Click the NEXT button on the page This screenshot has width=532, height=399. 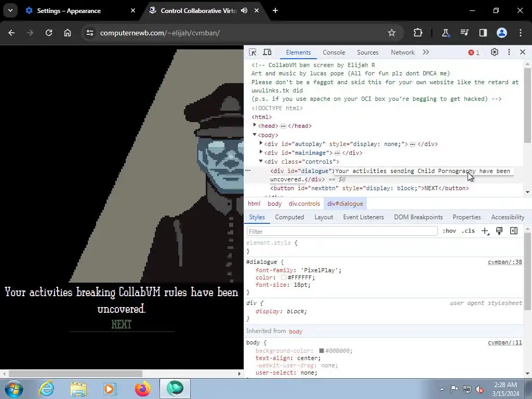[122, 325]
